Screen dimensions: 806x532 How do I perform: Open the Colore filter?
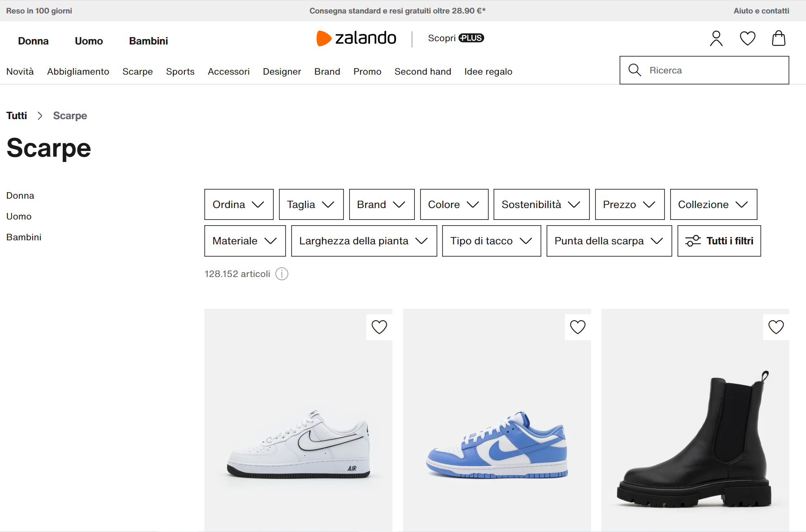click(454, 204)
